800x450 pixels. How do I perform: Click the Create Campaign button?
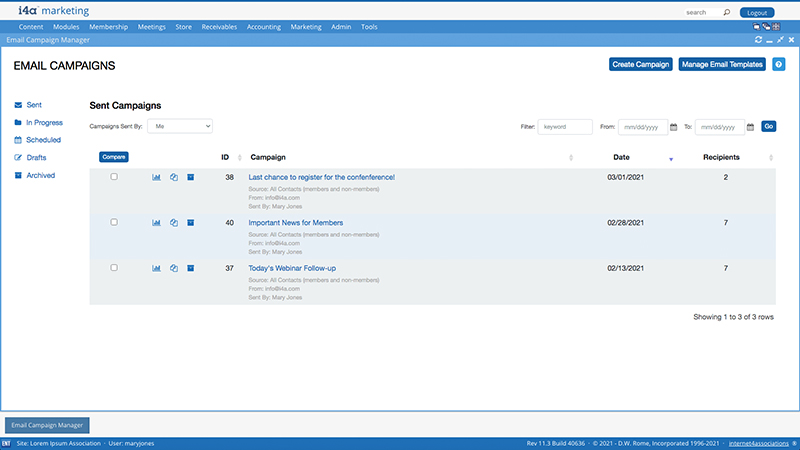[640, 64]
